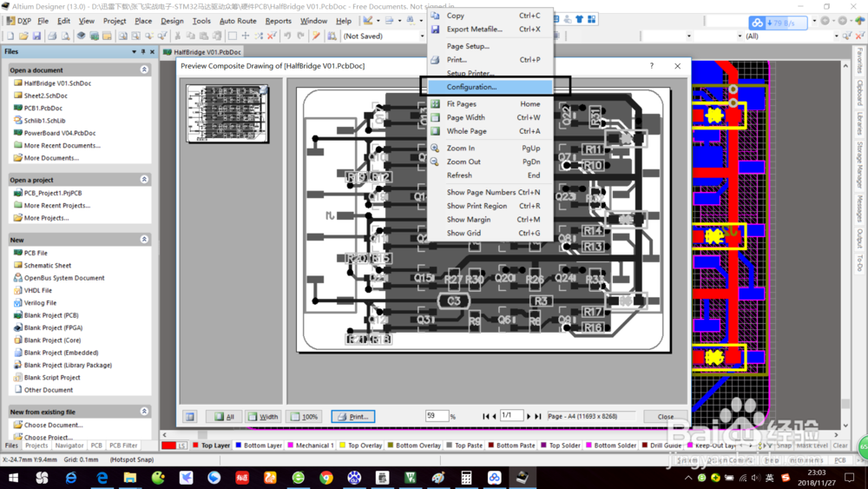Choose Configuration... in context menu
The height and width of the screenshot is (489, 868).
click(490, 87)
